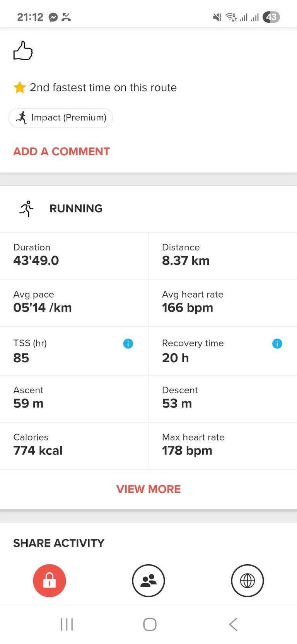Tap ADD A COMMENT link
The height and width of the screenshot is (644, 297).
point(61,151)
